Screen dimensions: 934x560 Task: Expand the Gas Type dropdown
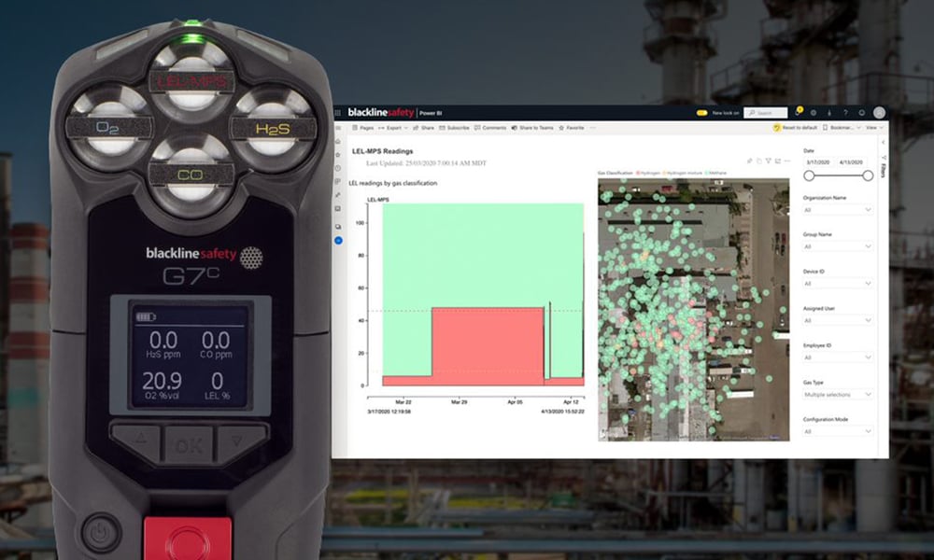(x=838, y=395)
